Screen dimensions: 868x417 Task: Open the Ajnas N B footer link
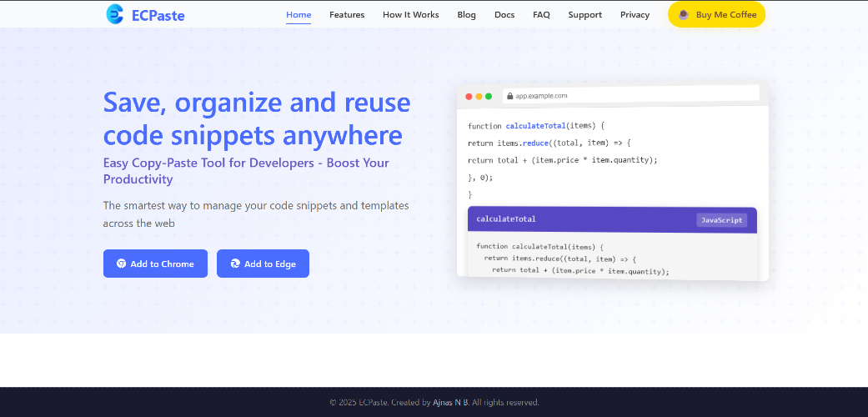click(x=450, y=403)
